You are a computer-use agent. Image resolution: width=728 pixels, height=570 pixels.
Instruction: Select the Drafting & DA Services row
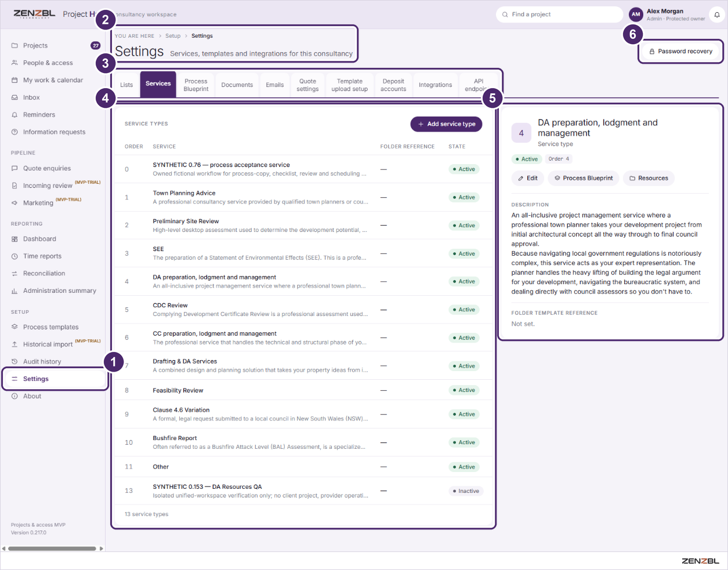[x=305, y=366]
